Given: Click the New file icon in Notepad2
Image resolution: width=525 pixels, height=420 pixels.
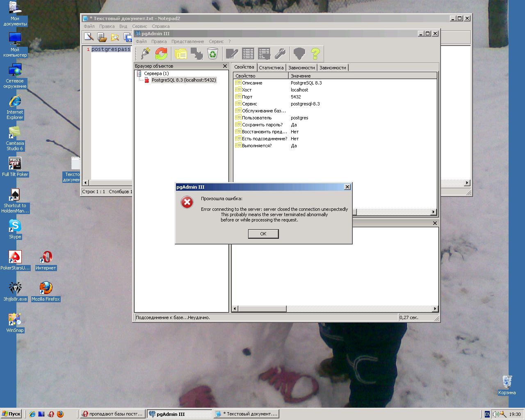Looking at the screenshot, I should 89,37.
